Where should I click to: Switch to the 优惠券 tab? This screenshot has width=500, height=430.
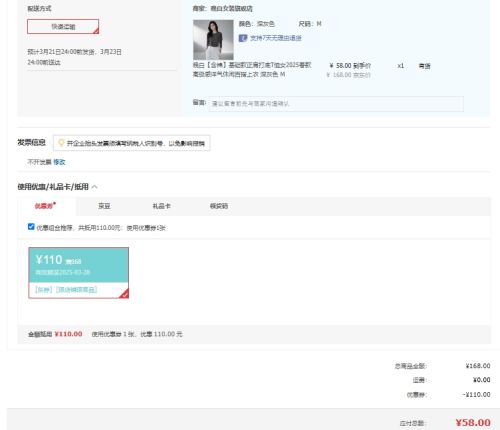45,206
